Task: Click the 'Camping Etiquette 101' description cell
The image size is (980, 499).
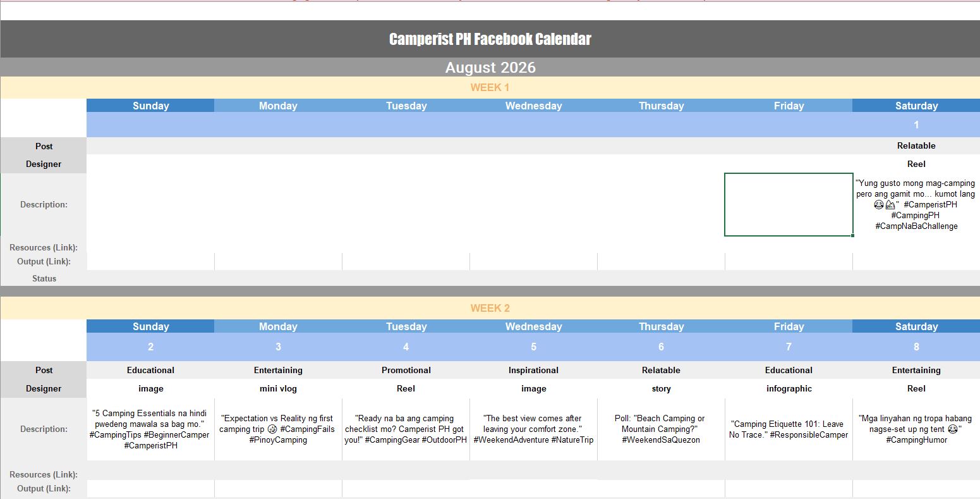Action: click(x=789, y=429)
